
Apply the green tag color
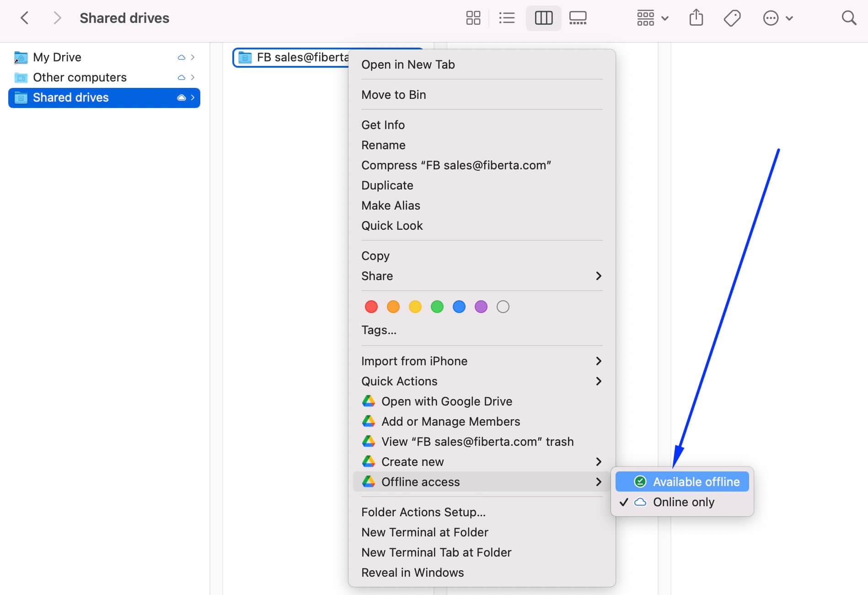point(437,307)
